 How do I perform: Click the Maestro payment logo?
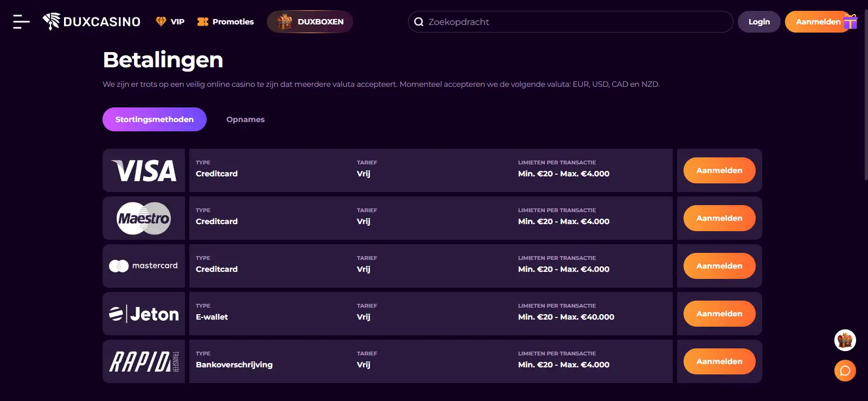(144, 218)
